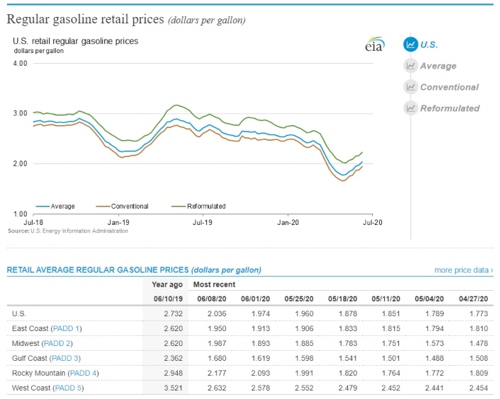Viewport: 500px width, 399px height.
Task: Open the PADD 3 link
Action: tap(65, 358)
